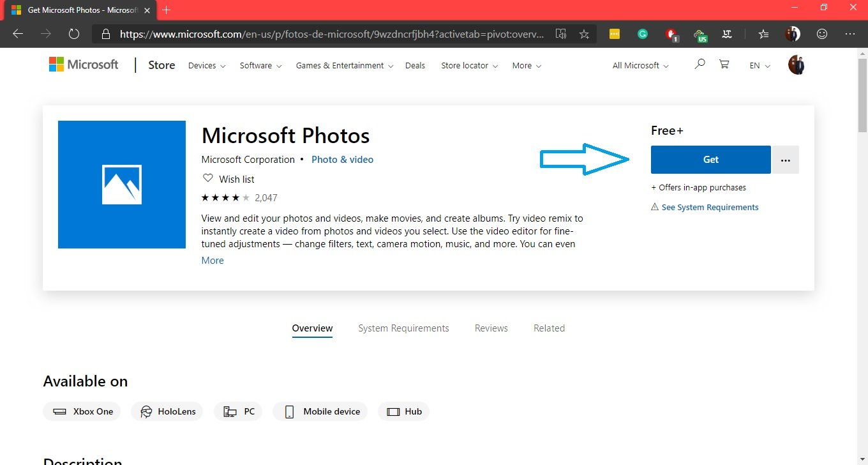Open the LanguageTool extension
Viewport: 868px width, 465px height.
click(726, 34)
